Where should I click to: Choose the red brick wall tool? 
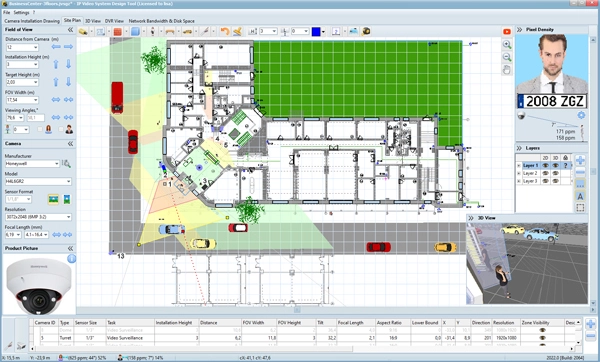[117, 32]
